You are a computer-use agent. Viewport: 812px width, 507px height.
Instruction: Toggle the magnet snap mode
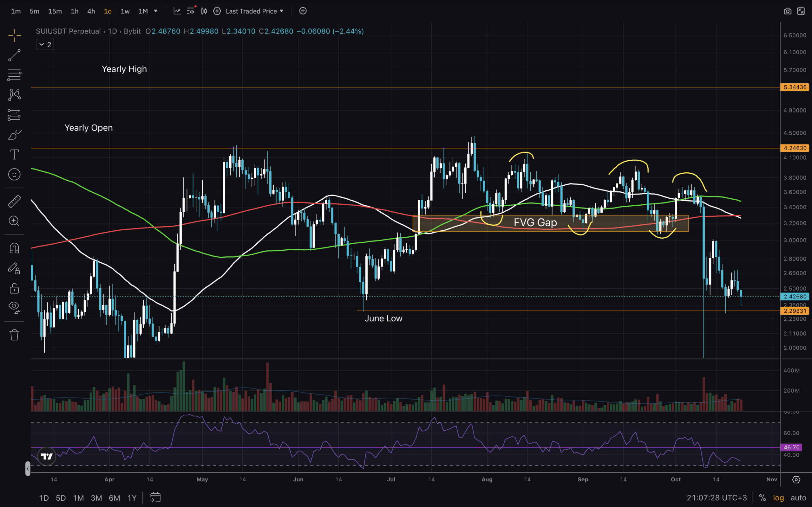coord(14,248)
